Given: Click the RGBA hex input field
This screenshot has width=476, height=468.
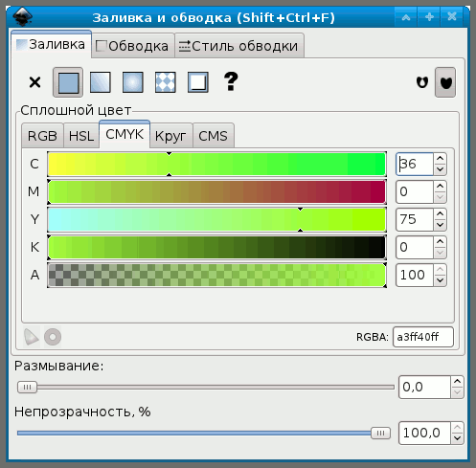Looking at the screenshot, I should [423, 337].
